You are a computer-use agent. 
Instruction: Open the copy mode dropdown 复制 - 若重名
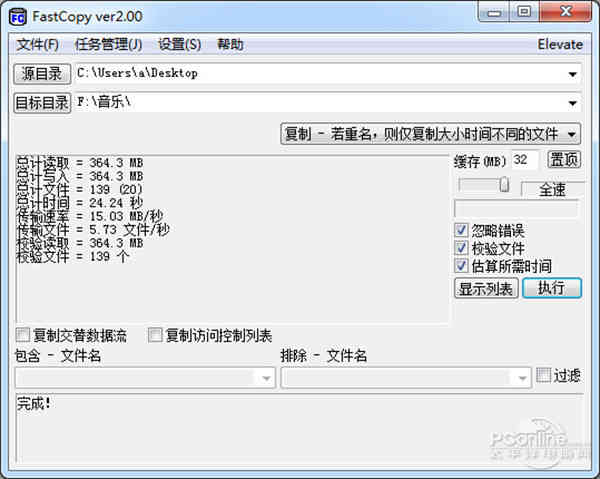(430, 134)
